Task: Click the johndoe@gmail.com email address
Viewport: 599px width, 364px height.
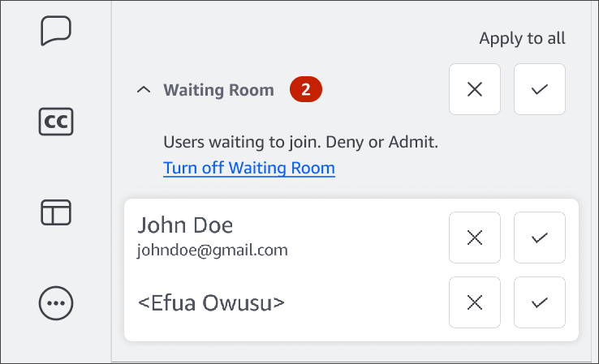Action: pyautogui.click(x=213, y=250)
